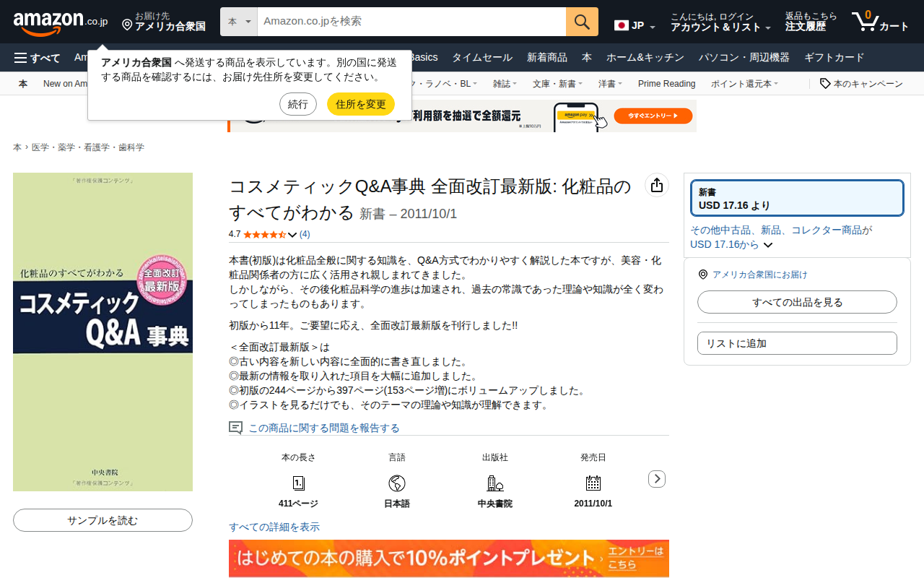This screenshot has width=924, height=578.
Task: Click the 10%ポイントプレゼント banner
Action: pos(449,558)
